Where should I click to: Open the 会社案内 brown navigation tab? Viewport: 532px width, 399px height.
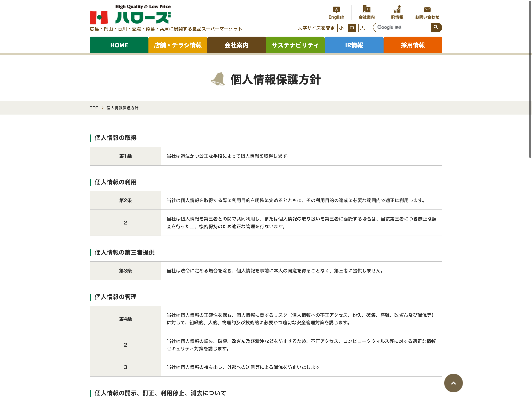(236, 45)
